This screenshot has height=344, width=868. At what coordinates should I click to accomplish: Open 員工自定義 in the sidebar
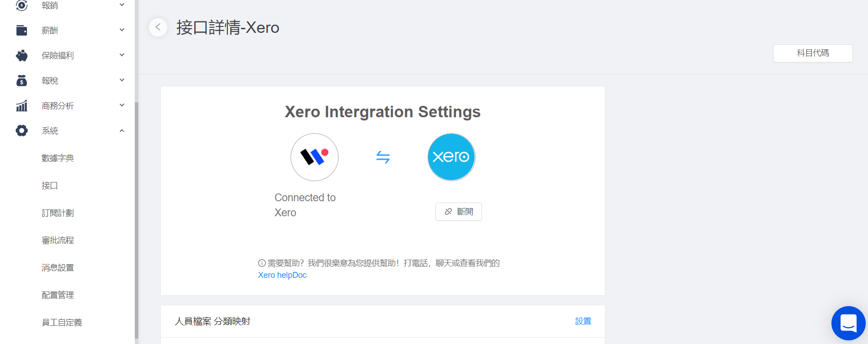coord(62,323)
